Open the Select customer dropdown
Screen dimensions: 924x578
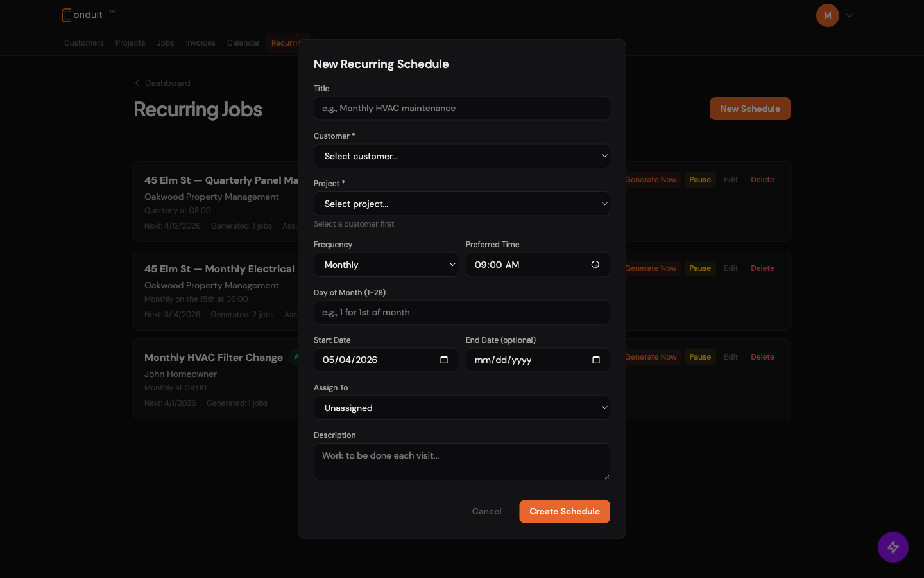coord(462,156)
